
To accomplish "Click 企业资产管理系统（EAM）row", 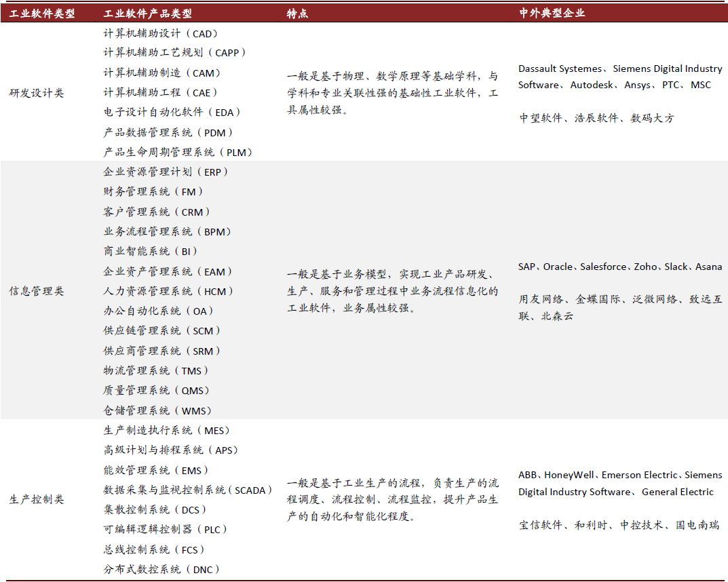I will point(168,271).
